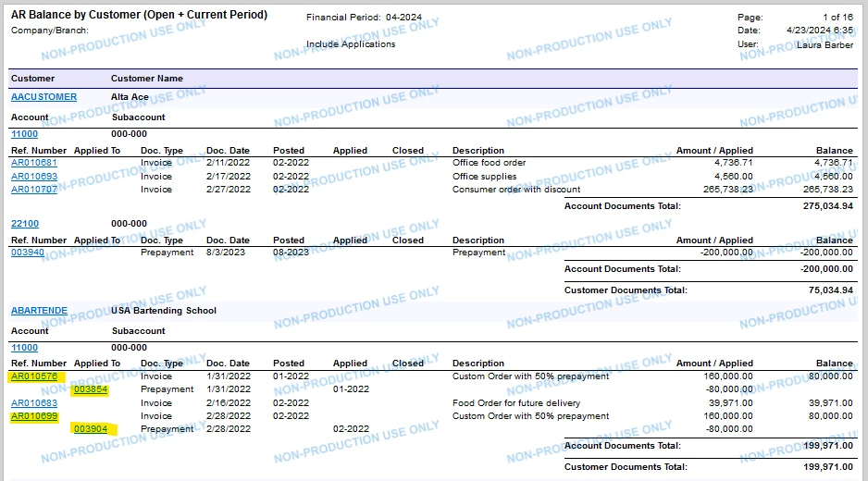Select the customer total 75,034.94
Viewport: 868px width, 481px height.
(831, 290)
